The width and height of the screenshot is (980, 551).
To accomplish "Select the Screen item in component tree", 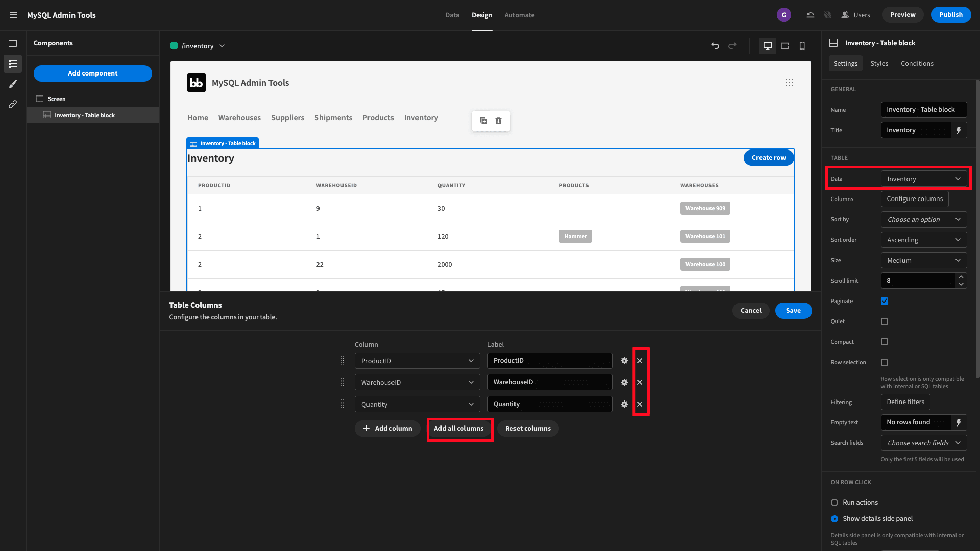I will coord(56,99).
